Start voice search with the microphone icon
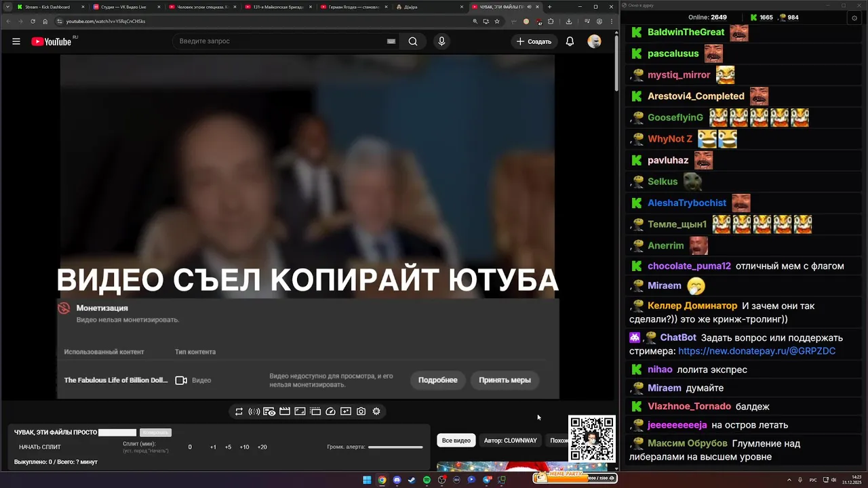Image resolution: width=868 pixels, height=488 pixels. click(x=441, y=41)
